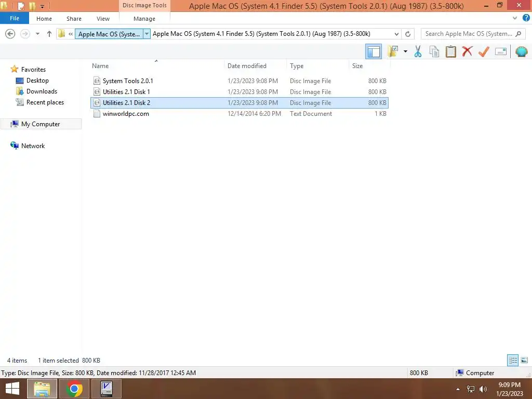Open the Manage ribbon tab

point(144,19)
